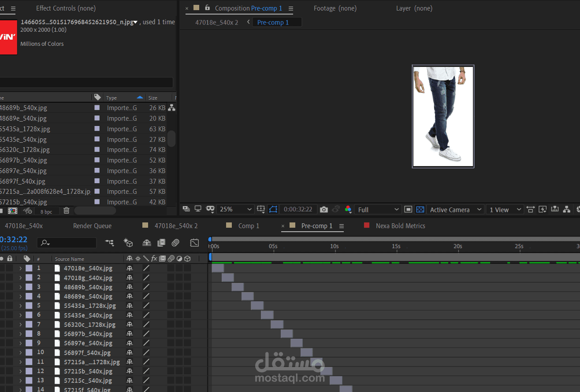Open the Composition panel menu icon
The width and height of the screenshot is (580, 392).
pos(290,8)
